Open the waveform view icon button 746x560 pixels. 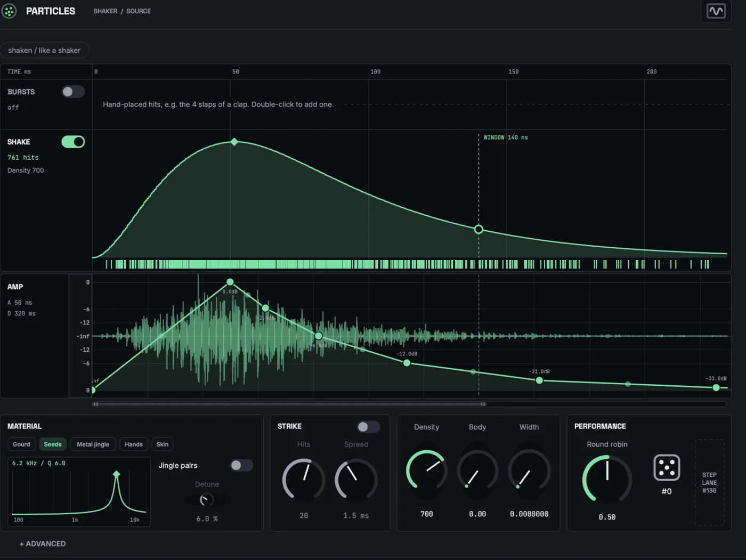(x=716, y=11)
